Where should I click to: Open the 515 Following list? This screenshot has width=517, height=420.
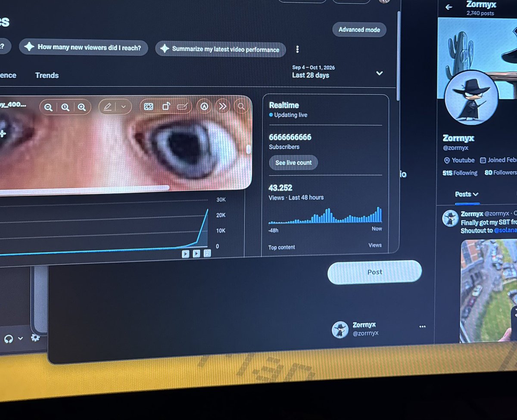tap(460, 173)
